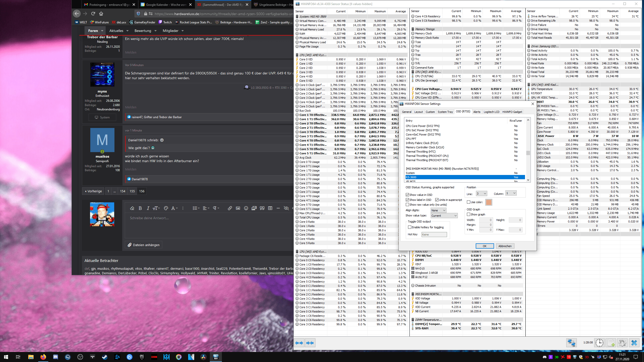Viewport: 644px width, 362px height.
Task: Confirm sensor settings with OK
Action: [x=485, y=246]
